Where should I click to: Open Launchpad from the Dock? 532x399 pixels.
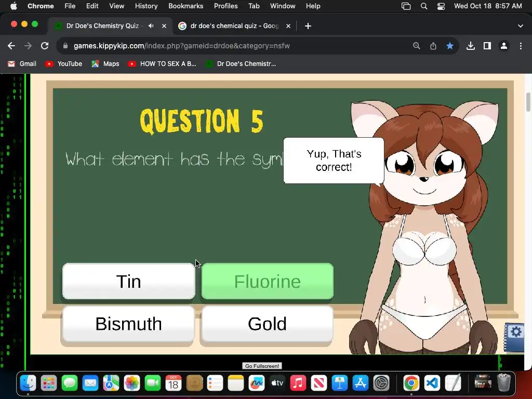(49, 383)
